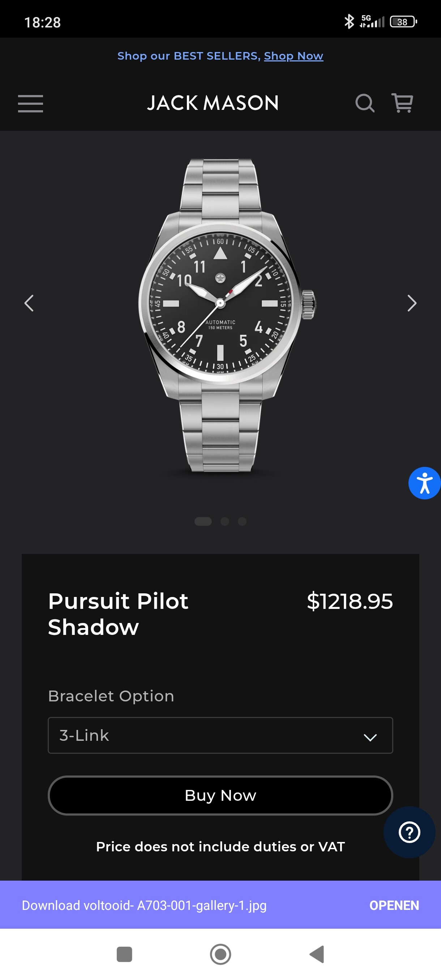This screenshot has height=980, width=441.
Task: Follow the Shop Now link
Action: tap(294, 56)
